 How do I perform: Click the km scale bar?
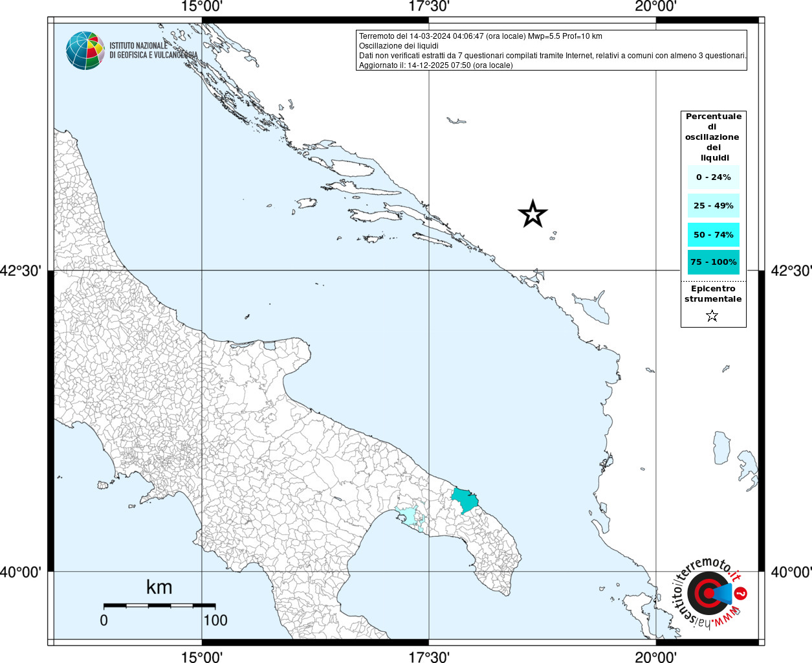(159, 605)
